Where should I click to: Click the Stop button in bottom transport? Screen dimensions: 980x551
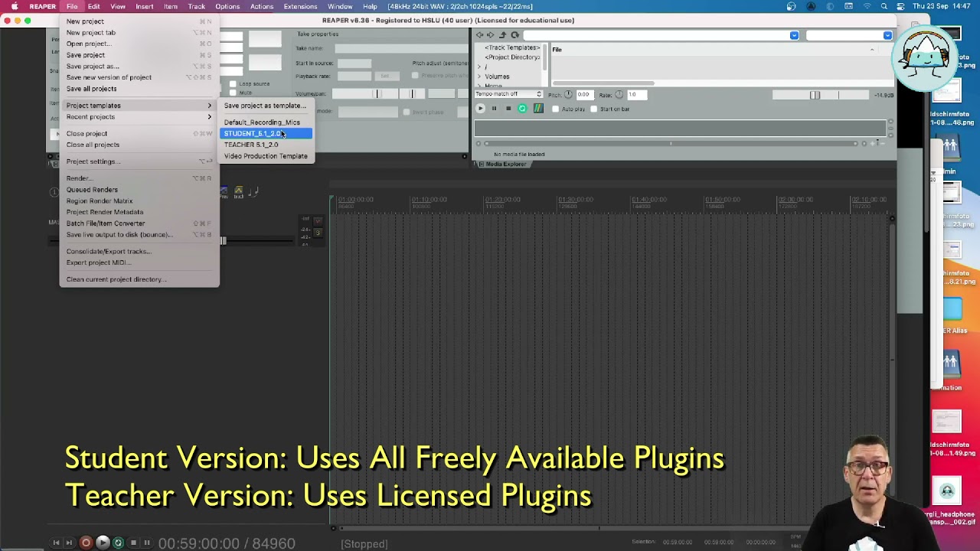(x=133, y=543)
